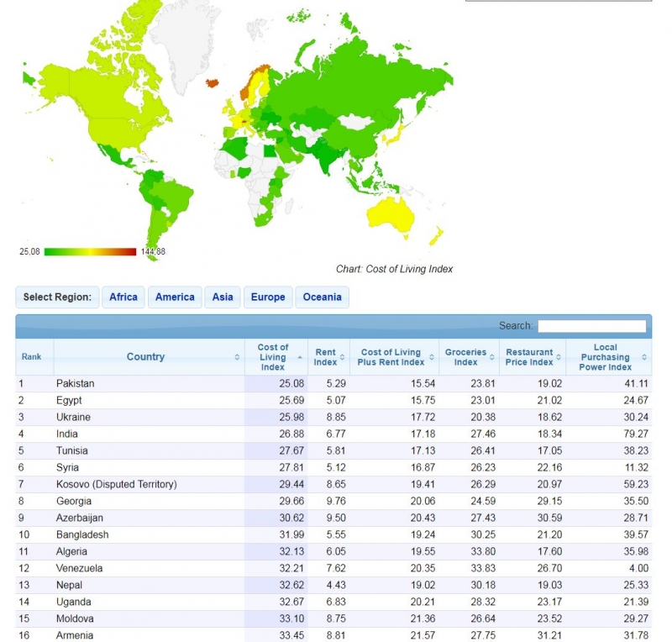Select the Africa region tab
This screenshot has height=642, width=672.
[123, 297]
